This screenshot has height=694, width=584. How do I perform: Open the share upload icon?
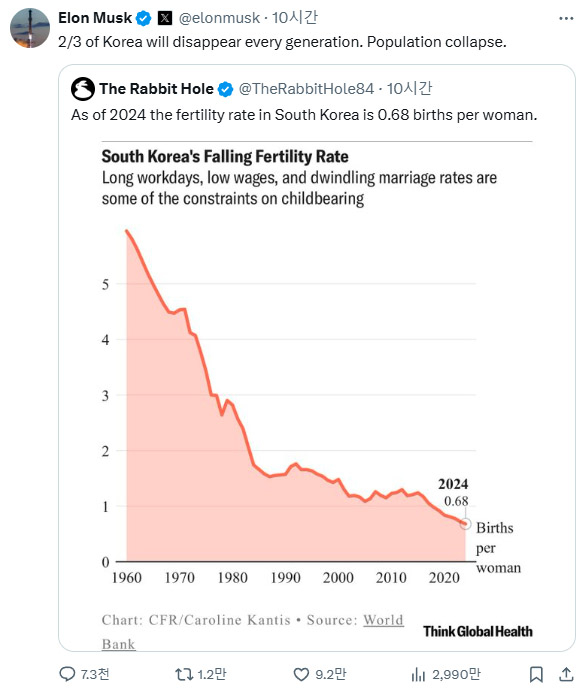click(566, 674)
